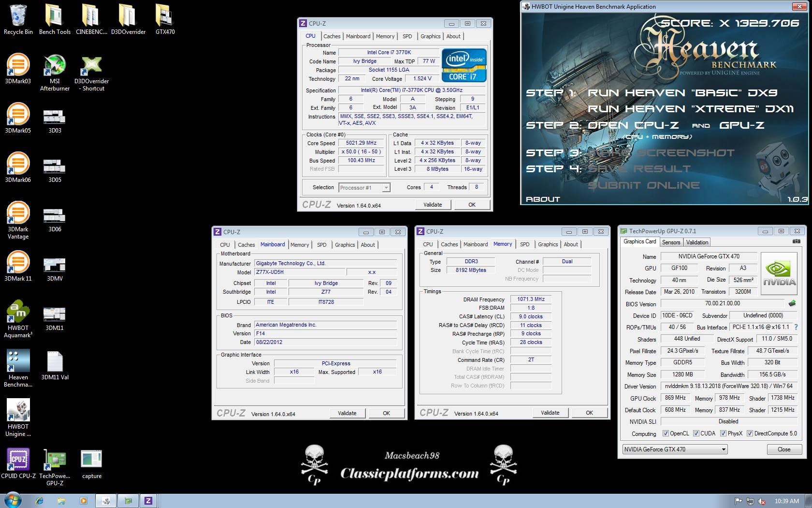Open the 3D05 file icon
Viewport: 812px width, 508px height.
55,170
